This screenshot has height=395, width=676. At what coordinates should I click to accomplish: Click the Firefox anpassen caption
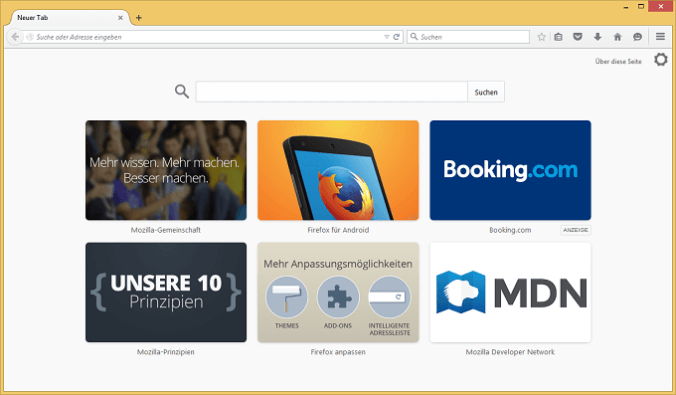[x=338, y=352]
